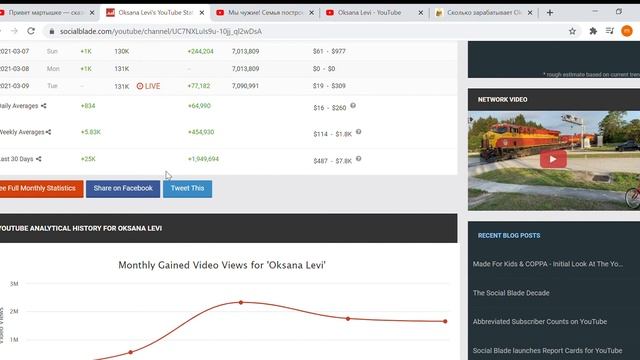Image resolution: width=640 pixels, height=360 pixels.
Task: Click the chart's peak data point near 2M
Action: pyautogui.click(x=241, y=302)
